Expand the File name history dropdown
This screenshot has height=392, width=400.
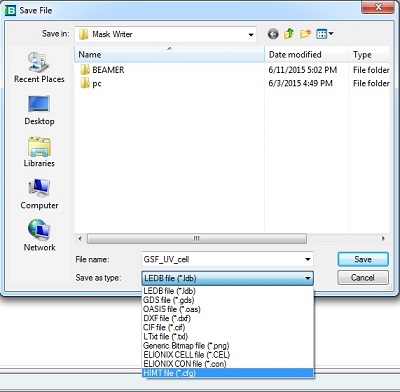pyautogui.click(x=308, y=259)
